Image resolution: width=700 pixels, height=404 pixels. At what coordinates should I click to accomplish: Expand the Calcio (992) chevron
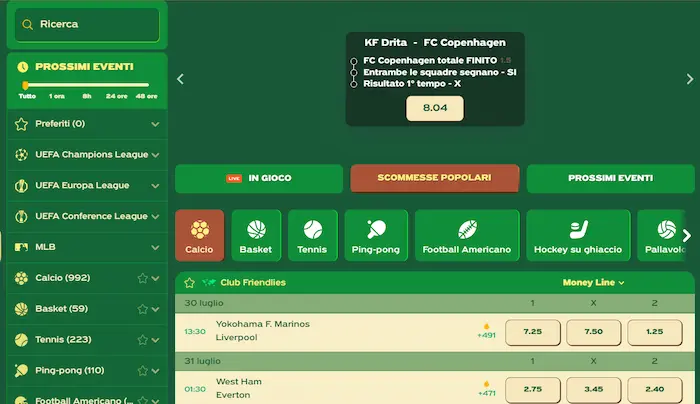(x=155, y=279)
